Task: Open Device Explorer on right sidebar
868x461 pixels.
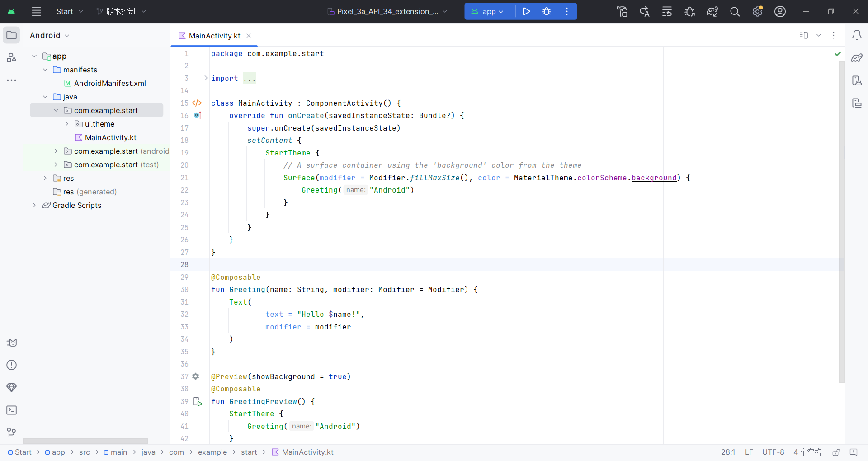Action: [857, 80]
